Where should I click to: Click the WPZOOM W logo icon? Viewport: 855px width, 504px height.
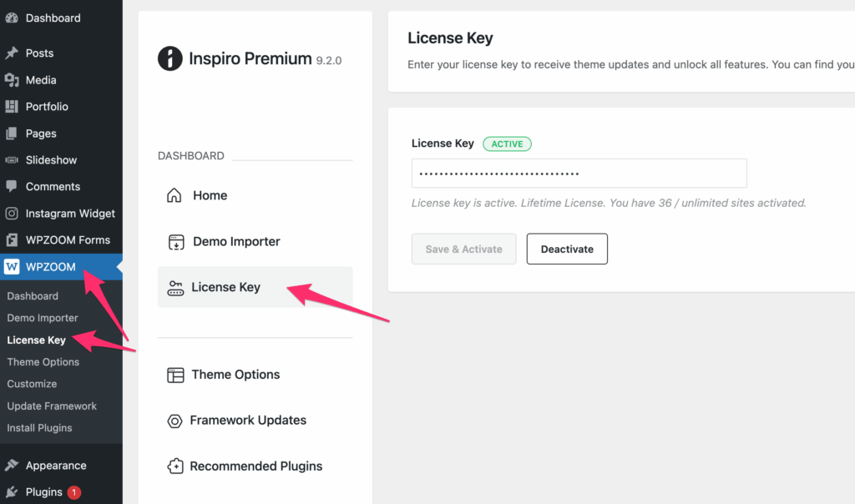12,267
